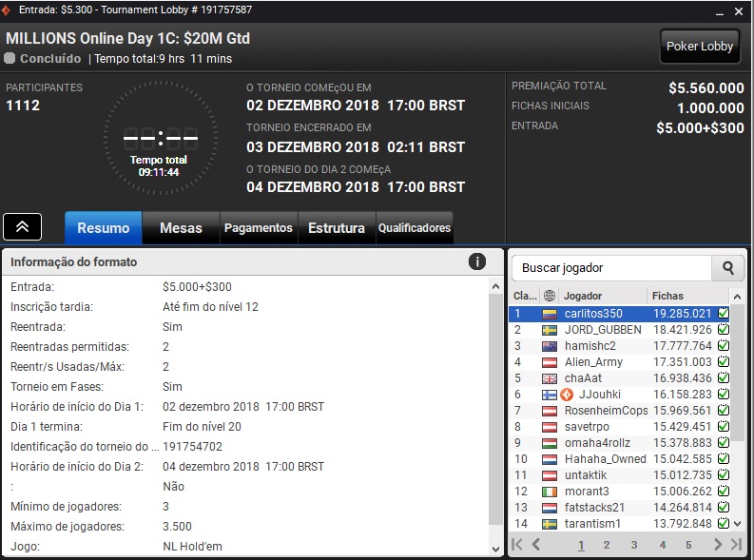Open the Estrutura tab
Image resolution: width=754 pixels, height=560 pixels.
(337, 228)
